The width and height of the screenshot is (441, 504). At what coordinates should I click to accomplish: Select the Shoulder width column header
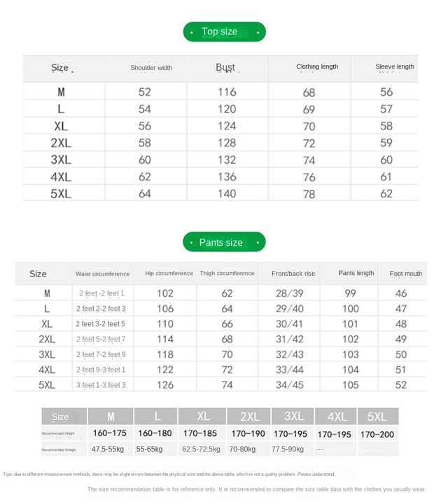151,68
